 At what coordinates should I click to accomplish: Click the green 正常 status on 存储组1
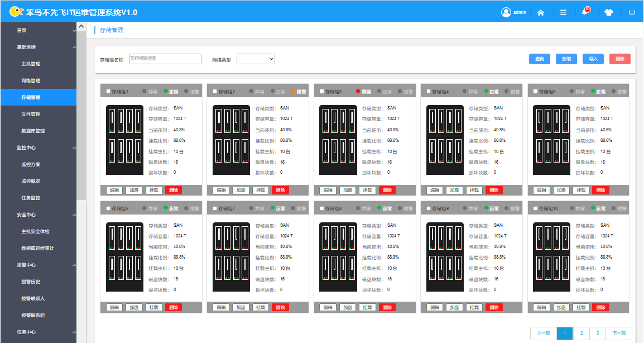click(171, 92)
